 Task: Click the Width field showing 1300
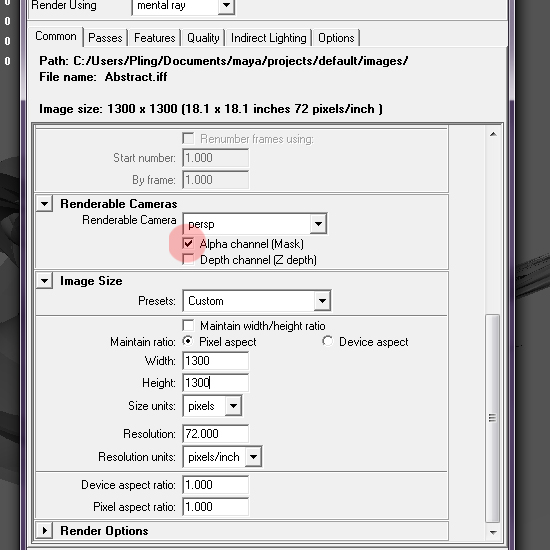tap(215, 361)
